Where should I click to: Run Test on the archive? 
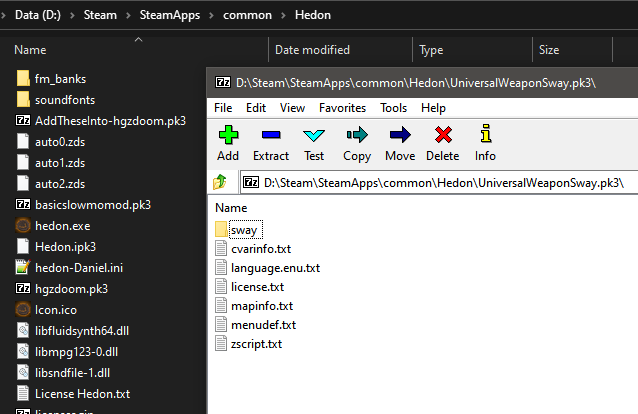click(x=314, y=135)
